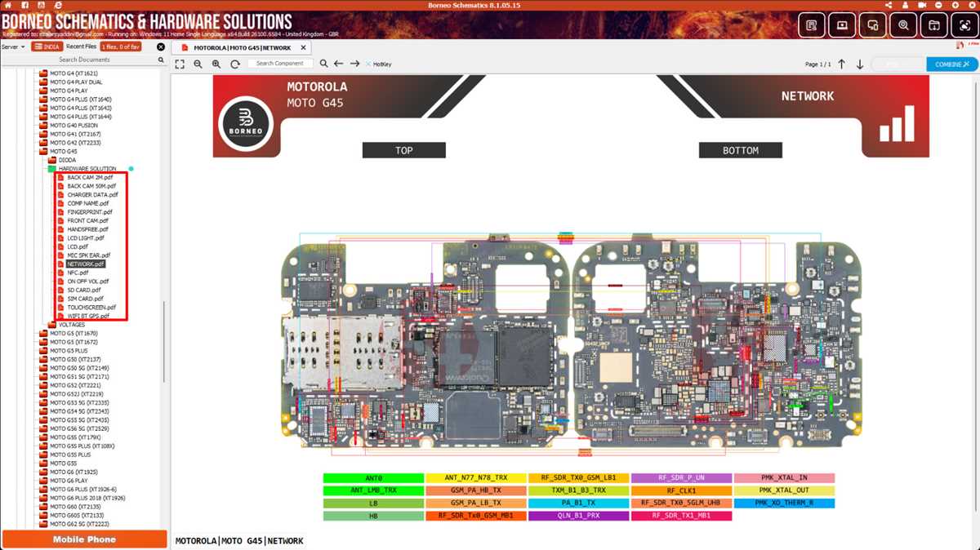This screenshot has width=980, height=550.
Task: Click the cloud screenshot capture icon
Action: point(964,25)
